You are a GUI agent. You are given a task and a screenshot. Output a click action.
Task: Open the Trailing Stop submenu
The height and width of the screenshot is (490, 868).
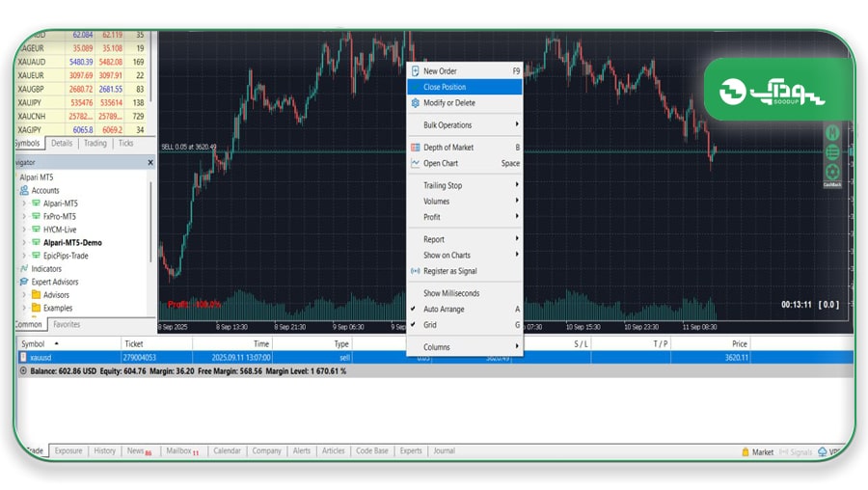coord(465,185)
